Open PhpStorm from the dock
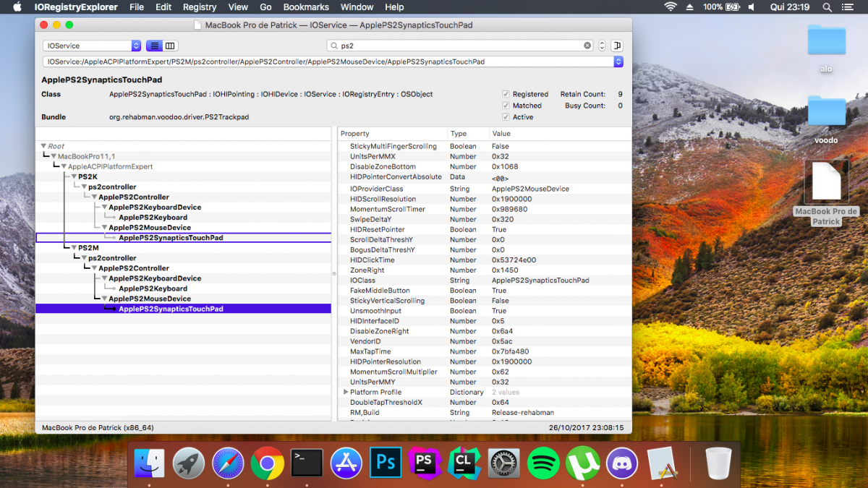This screenshot has height=488, width=868. click(x=425, y=463)
